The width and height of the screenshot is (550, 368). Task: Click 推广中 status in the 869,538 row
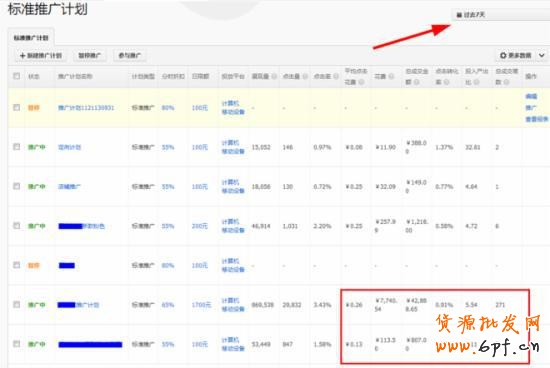[37, 305]
